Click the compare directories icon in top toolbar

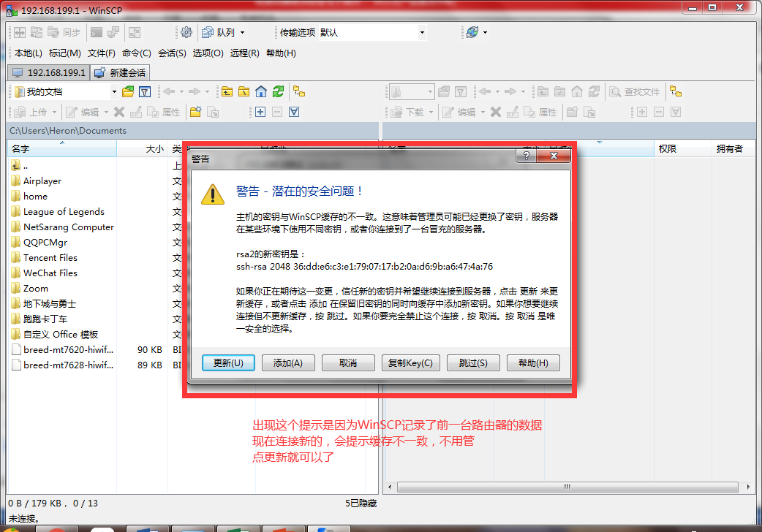(x=20, y=33)
